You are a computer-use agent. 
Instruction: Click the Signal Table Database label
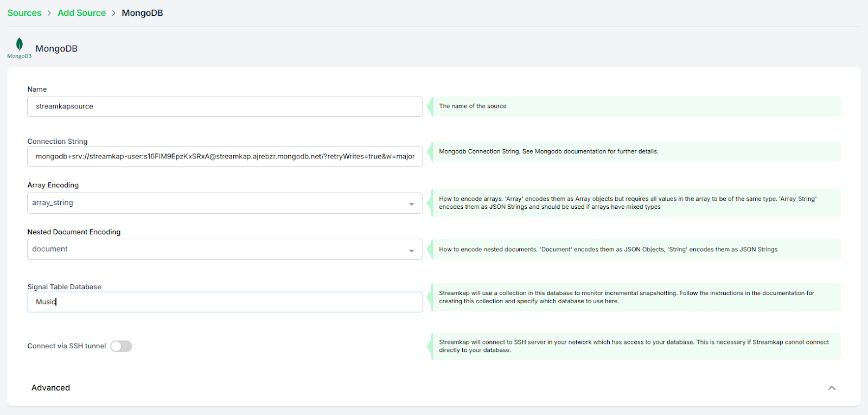(x=65, y=287)
